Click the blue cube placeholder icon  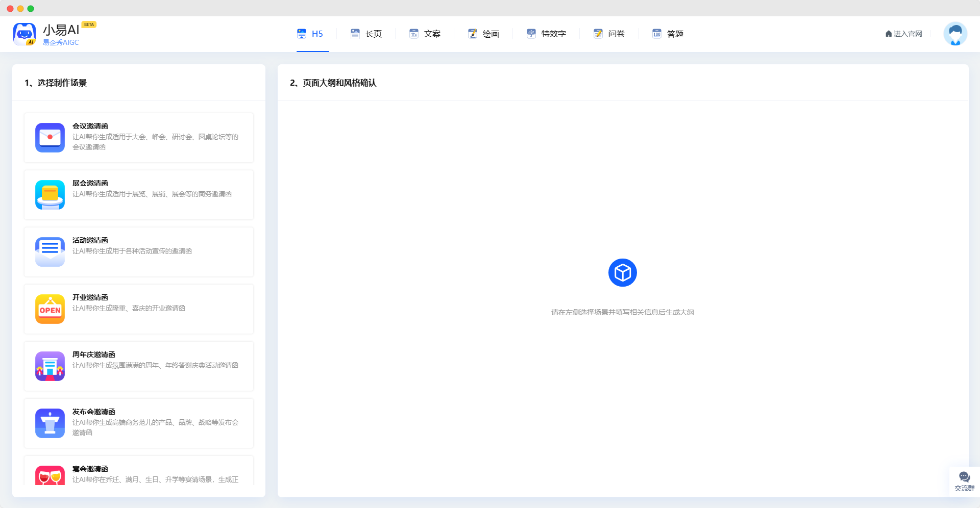[622, 273]
